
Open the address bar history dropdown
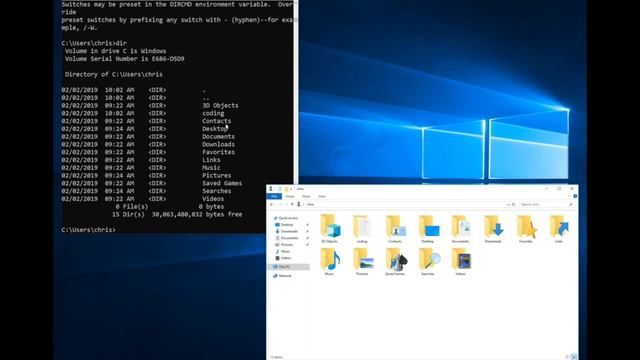tap(508, 204)
